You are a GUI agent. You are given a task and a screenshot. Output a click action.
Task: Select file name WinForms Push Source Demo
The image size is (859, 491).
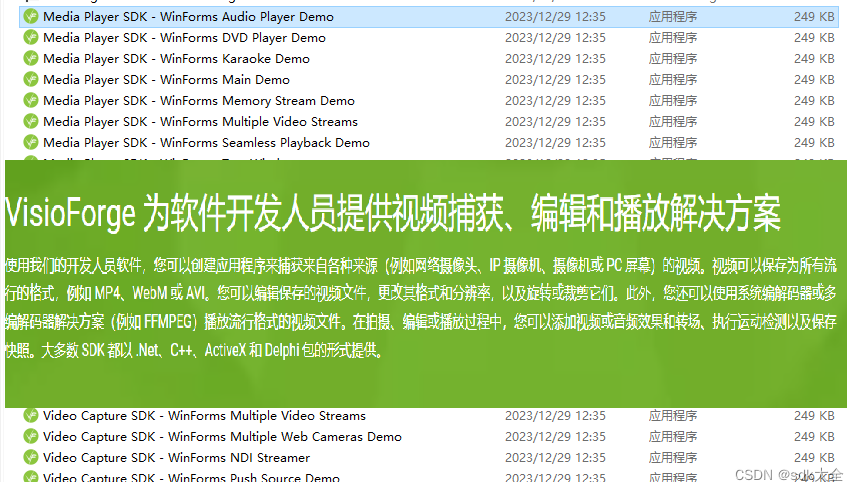191,478
